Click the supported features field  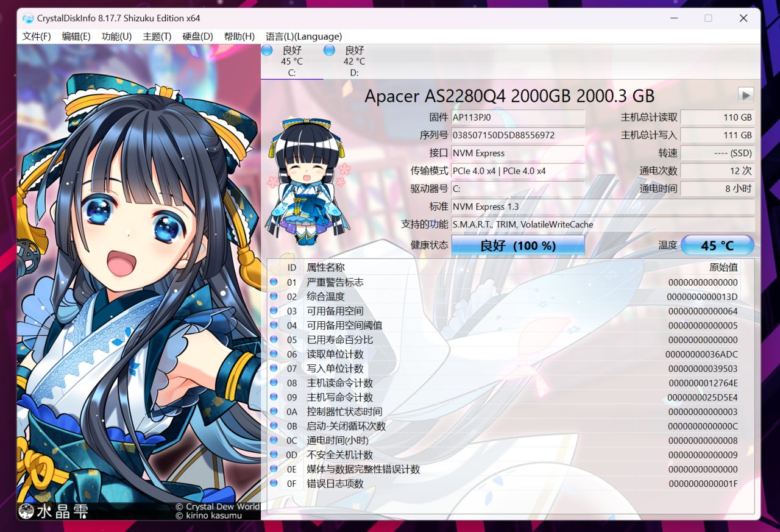point(603,224)
